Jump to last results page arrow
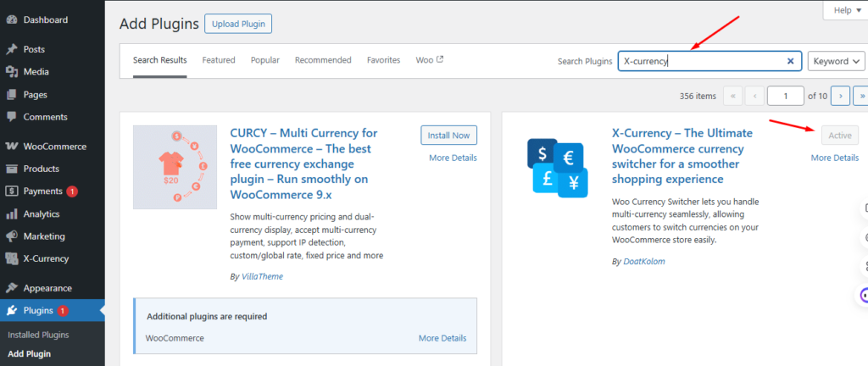The width and height of the screenshot is (868, 366). pyautogui.click(x=861, y=97)
